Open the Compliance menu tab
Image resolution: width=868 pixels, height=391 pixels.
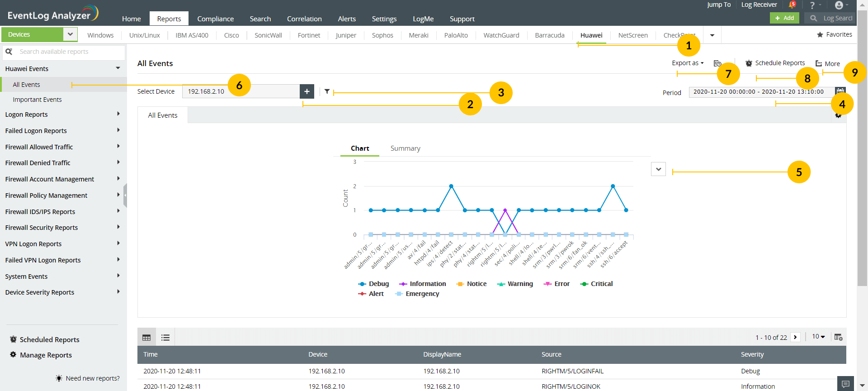[215, 19]
